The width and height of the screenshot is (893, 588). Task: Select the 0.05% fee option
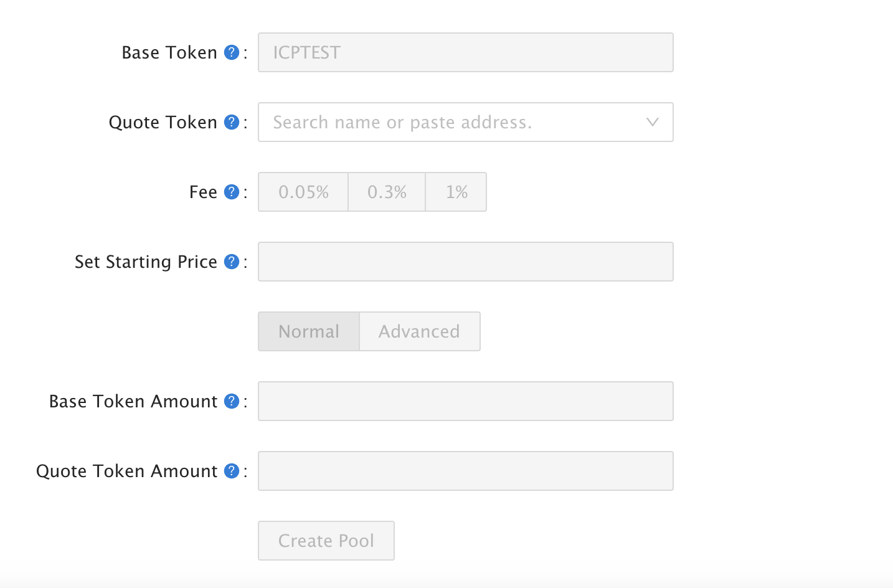pos(303,192)
